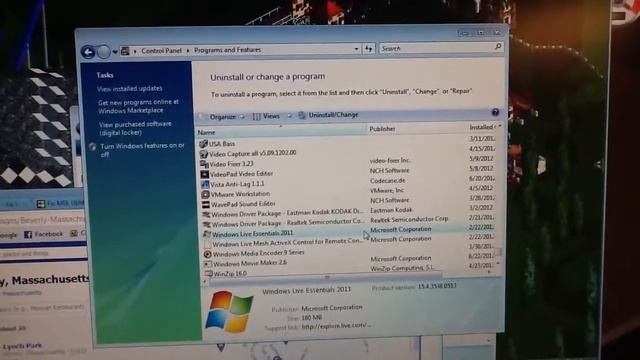Open the recent pages dropdown arrow
Image resolution: width=640 pixels, height=360 pixels.
[115, 52]
